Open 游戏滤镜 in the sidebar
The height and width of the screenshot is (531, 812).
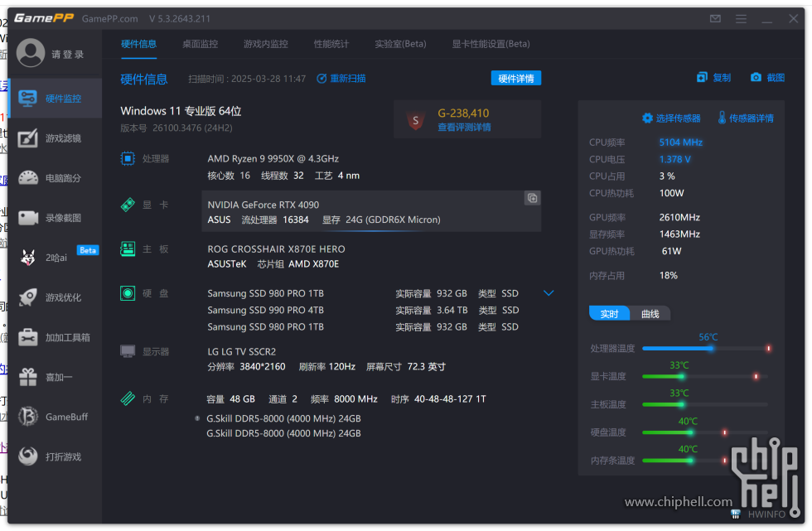point(55,138)
